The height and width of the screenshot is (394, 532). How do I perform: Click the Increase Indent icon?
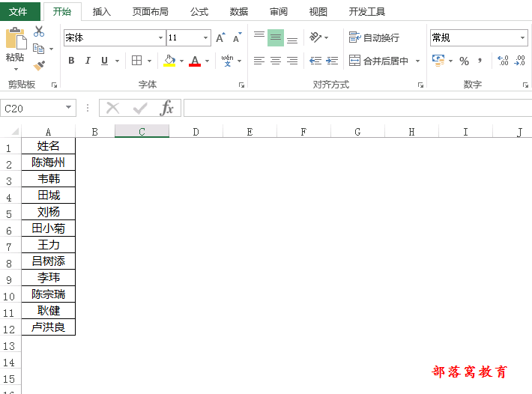(x=332, y=61)
